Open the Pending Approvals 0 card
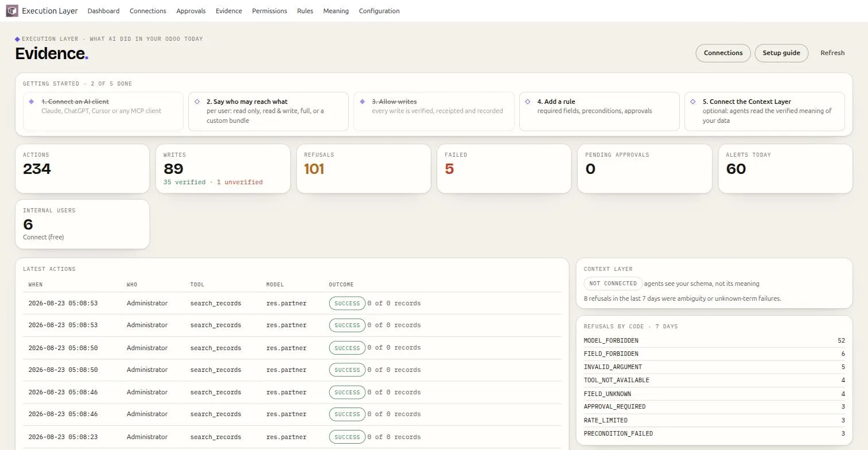This screenshot has height=450, width=868. [645, 169]
